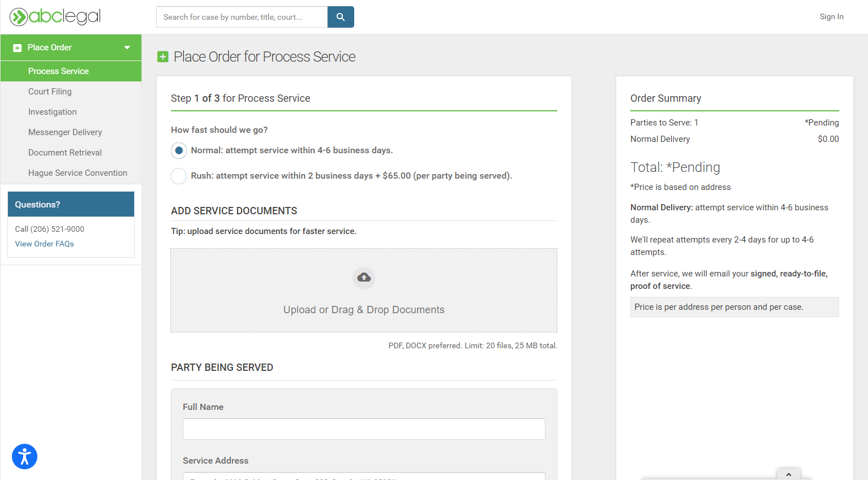This screenshot has width=868, height=480.
Task: Focus the Full Name input box
Action: tap(364, 429)
